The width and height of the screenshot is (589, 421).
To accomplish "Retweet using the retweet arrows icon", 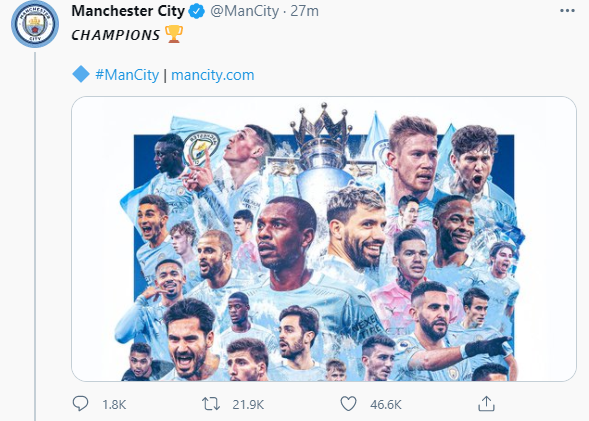I will tap(211, 404).
